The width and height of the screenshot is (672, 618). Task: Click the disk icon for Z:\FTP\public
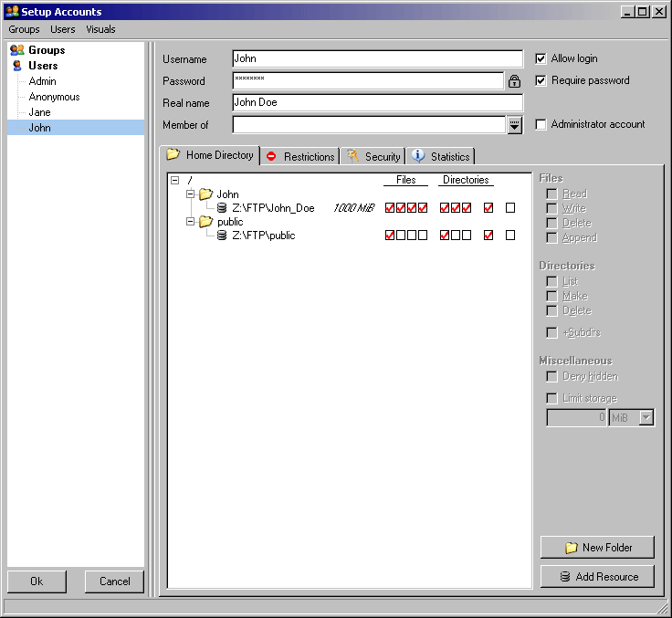(x=222, y=236)
